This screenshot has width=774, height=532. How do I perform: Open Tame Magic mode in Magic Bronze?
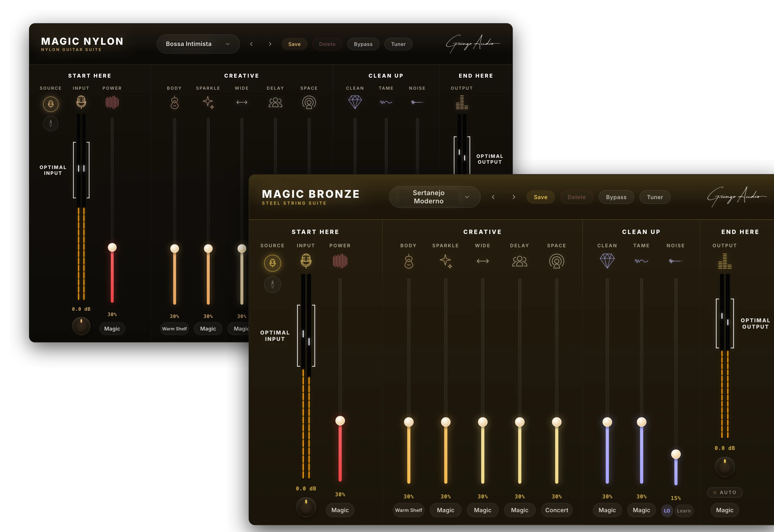641,510
